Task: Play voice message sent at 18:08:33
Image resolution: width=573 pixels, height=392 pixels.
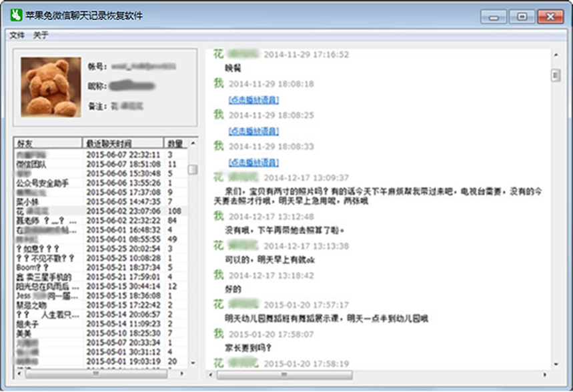Action: 253,162
